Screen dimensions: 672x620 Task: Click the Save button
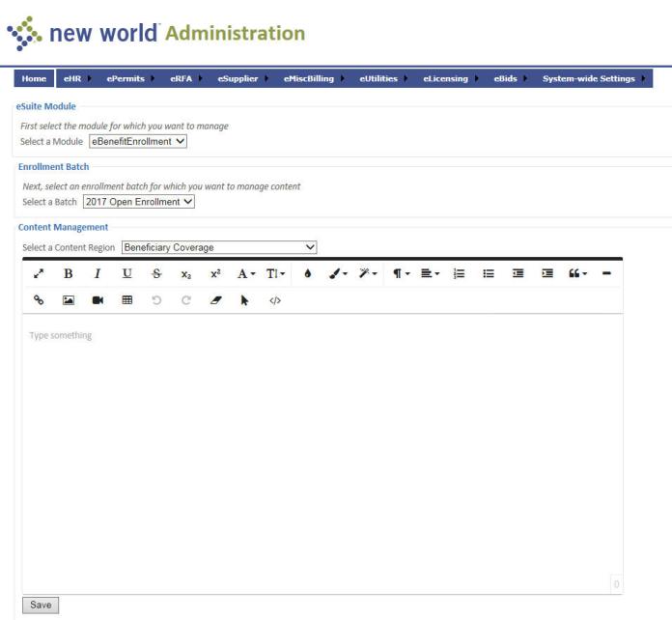tap(41, 605)
